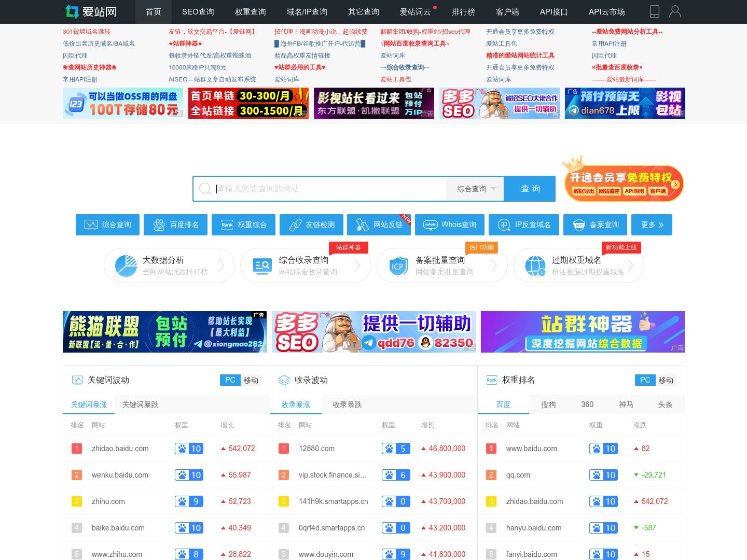Click the value -29,721 for qq.com
Viewport: 747px width, 560px height.
coord(654,475)
